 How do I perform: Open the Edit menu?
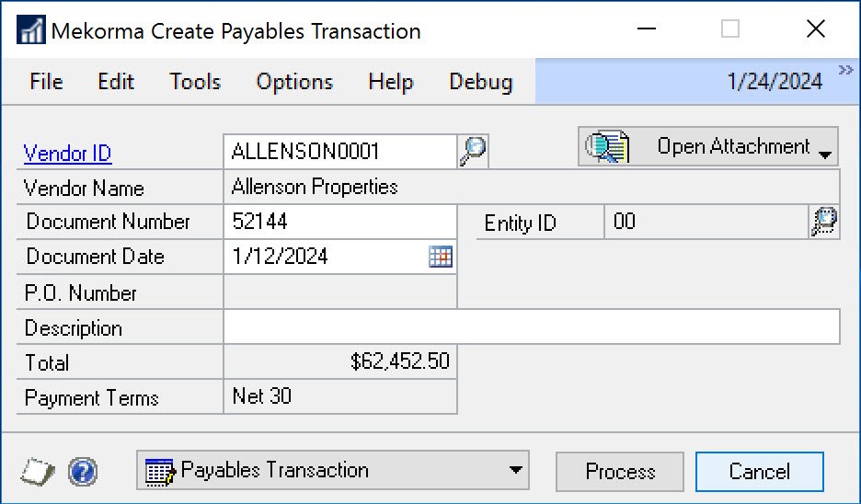[116, 82]
